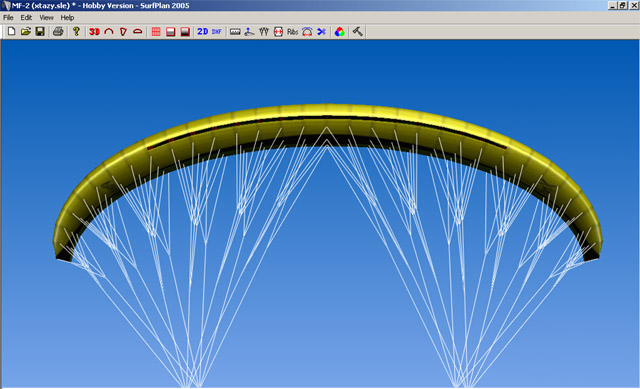
Task: Toggle the red grid display icon
Action: [156, 31]
